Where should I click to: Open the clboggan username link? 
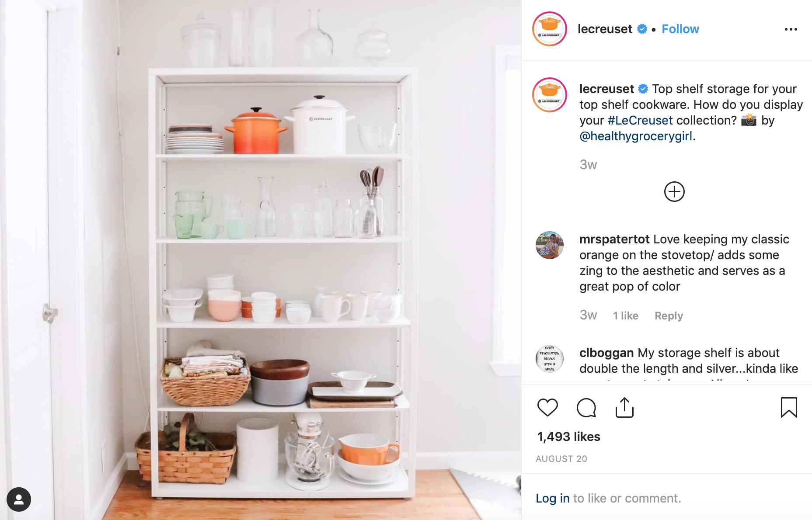tap(606, 353)
